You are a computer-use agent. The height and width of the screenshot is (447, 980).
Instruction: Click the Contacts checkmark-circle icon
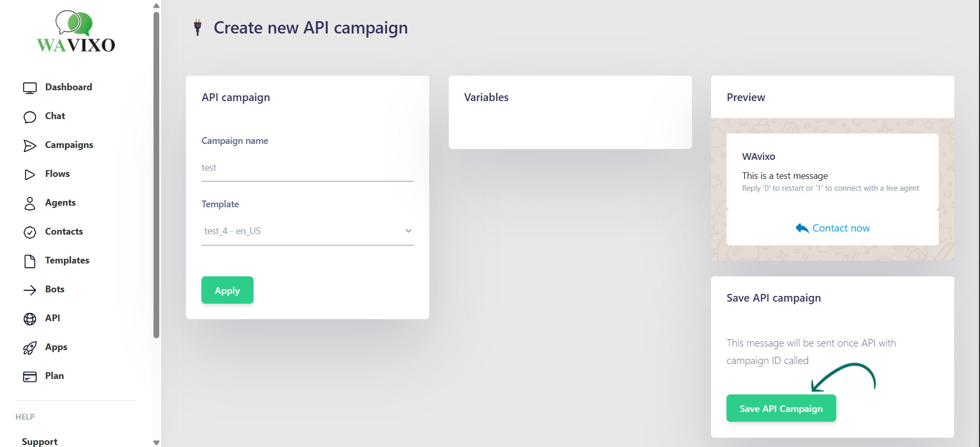tap(30, 233)
